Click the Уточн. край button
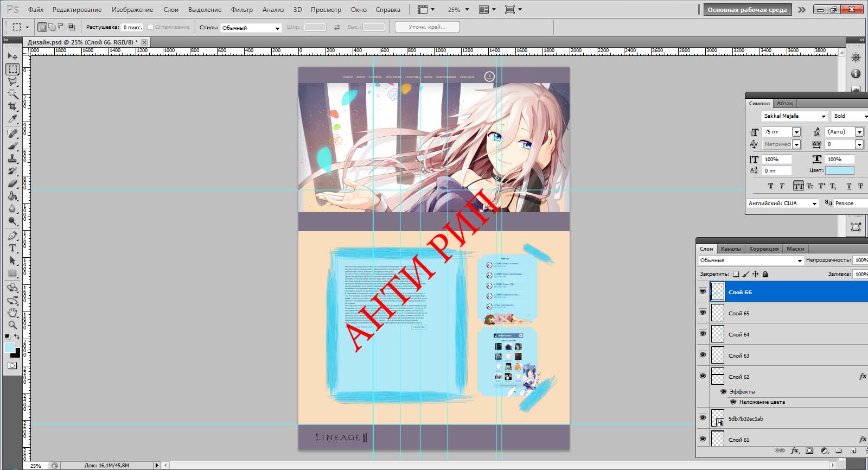 tap(427, 27)
